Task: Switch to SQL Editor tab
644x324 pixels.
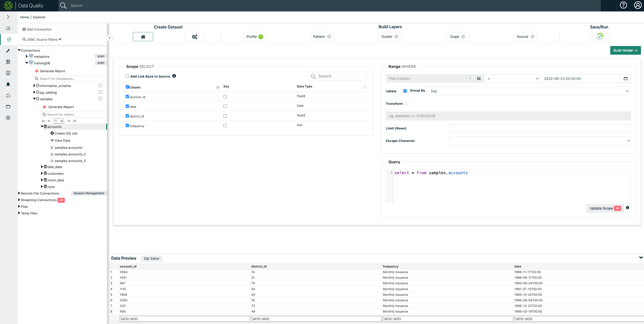Action: [x=152, y=258]
